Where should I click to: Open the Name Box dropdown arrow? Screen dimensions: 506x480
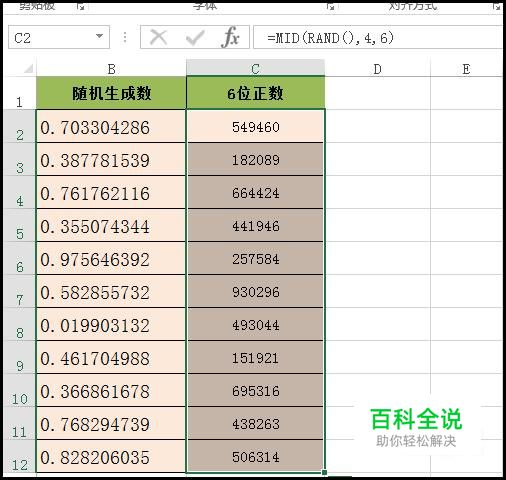[x=99, y=36]
